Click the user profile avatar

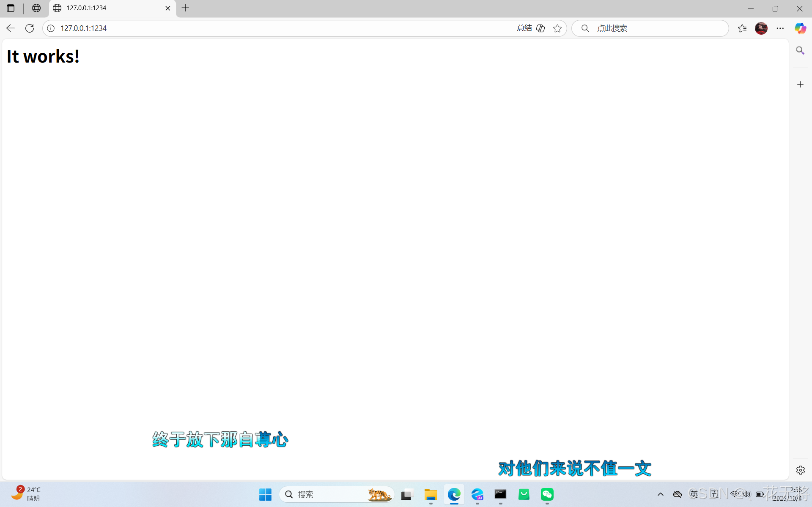click(x=761, y=28)
